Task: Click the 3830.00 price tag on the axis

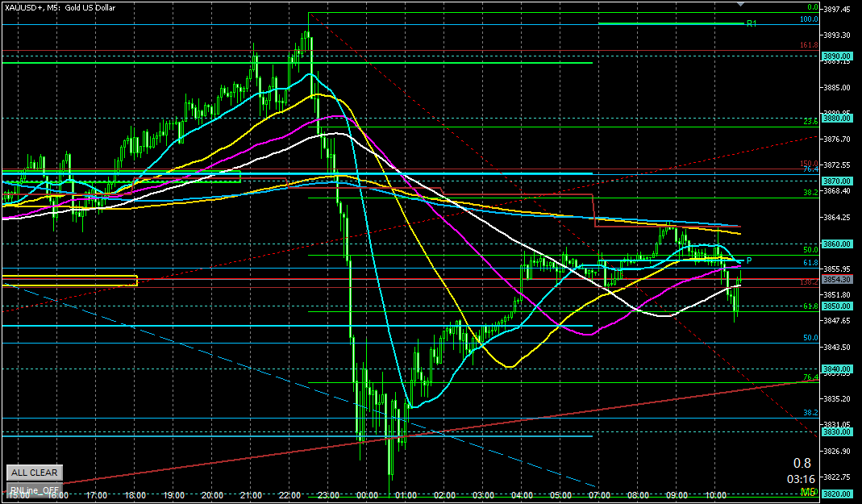Action: 837,431
